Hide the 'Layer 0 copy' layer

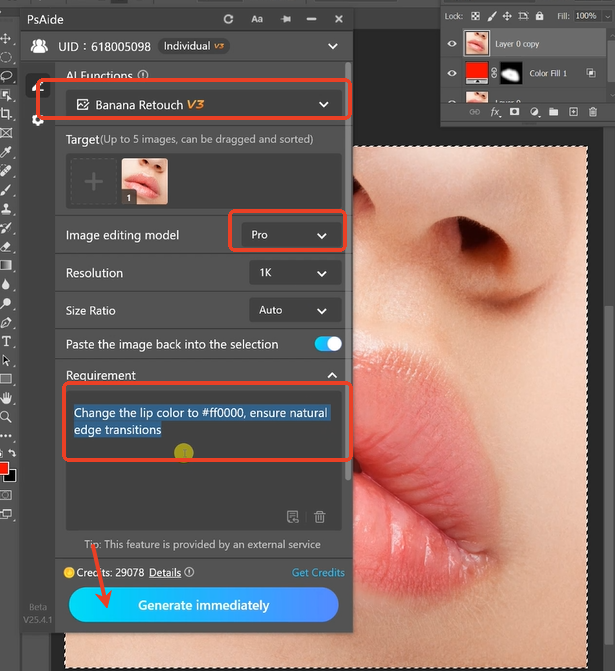(452, 44)
